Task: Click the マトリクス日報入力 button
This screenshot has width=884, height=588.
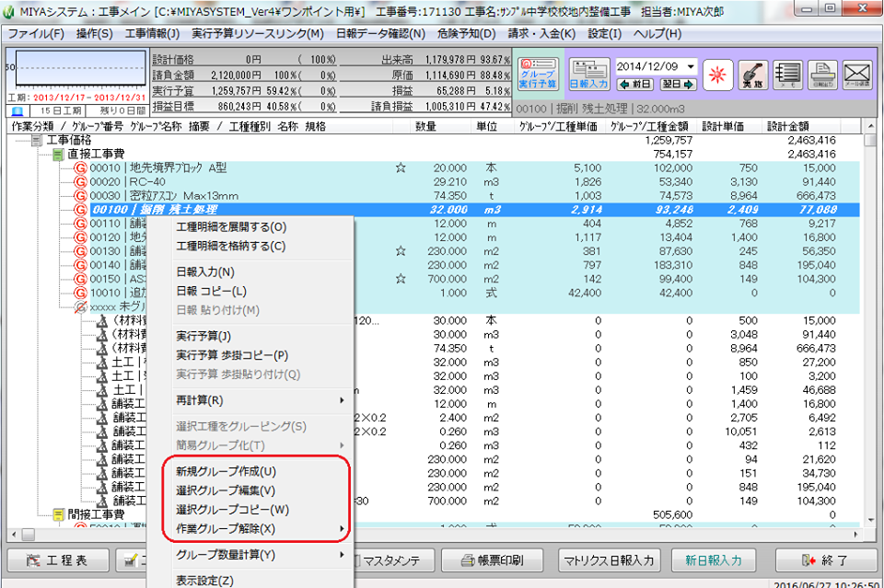Action: (609, 560)
